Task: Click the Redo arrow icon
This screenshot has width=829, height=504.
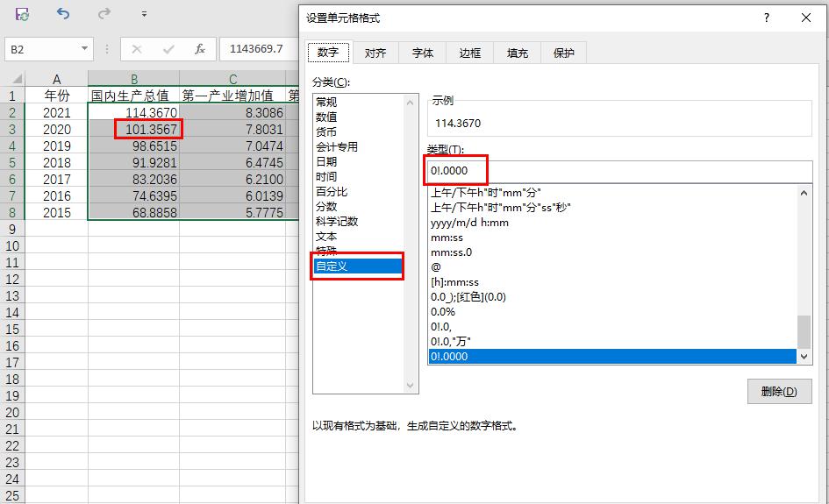Action: coord(104,14)
